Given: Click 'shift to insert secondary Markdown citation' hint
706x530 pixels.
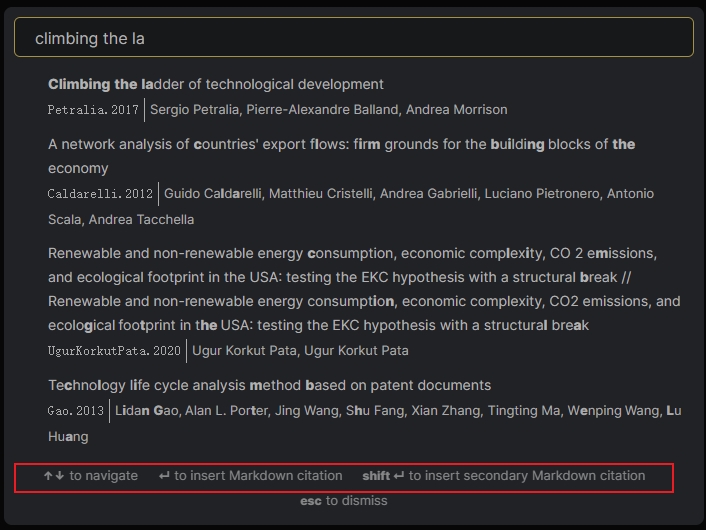Looking at the screenshot, I should coord(504,476).
